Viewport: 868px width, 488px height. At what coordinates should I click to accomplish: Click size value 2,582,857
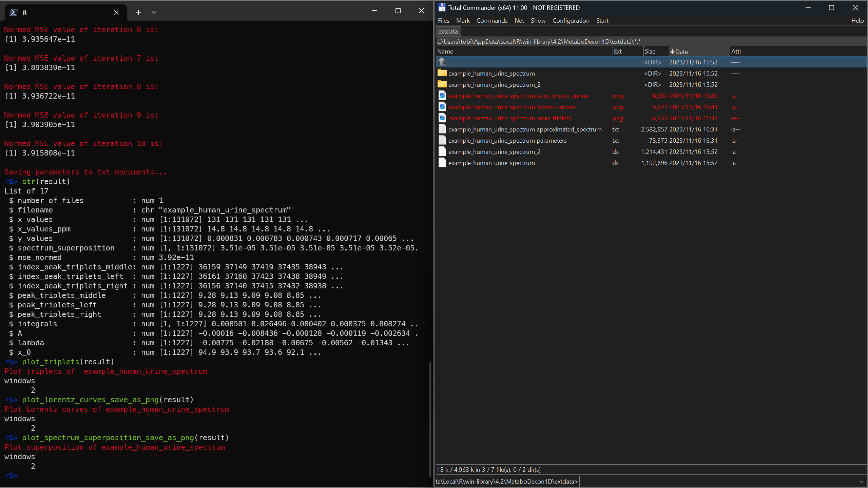pyautogui.click(x=654, y=129)
